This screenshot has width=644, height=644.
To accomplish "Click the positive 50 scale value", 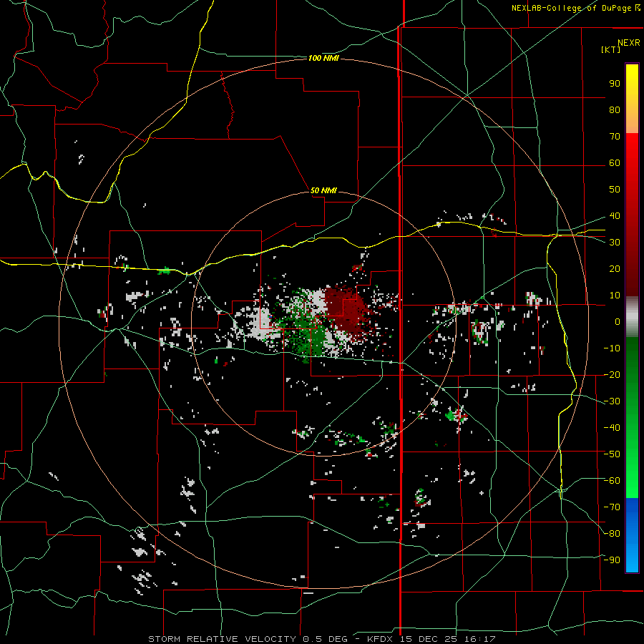I will 615,190.
